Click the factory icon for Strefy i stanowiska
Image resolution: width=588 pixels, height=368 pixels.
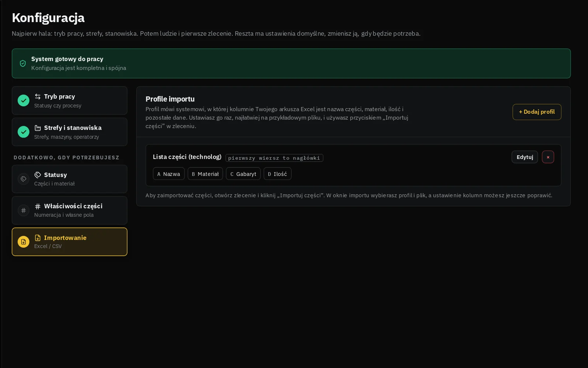pos(37,128)
